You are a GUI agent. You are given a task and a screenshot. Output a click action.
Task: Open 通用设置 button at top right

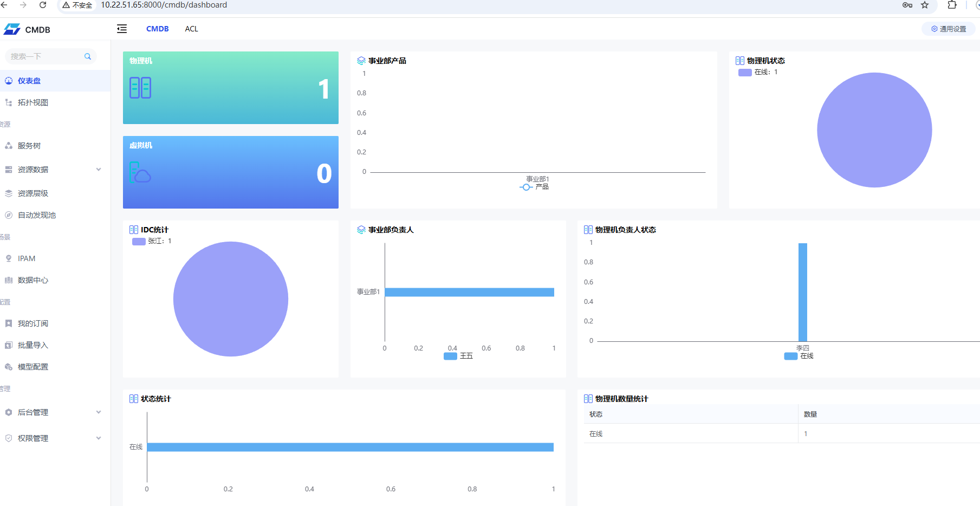949,29
